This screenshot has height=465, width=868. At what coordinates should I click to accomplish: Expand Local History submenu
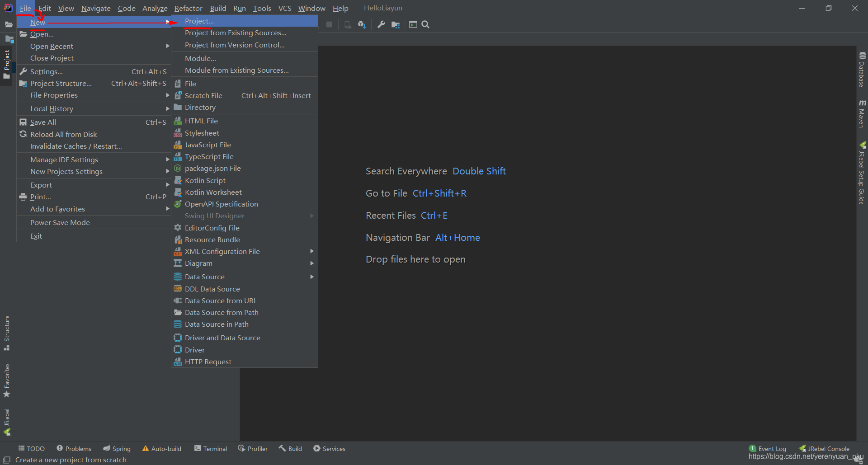[94, 108]
